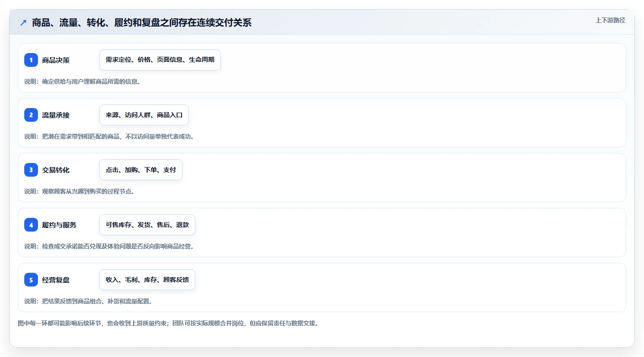The width and height of the screenshot is (644, 357).
Task: Select step number badge 5
Action: [31, 280]
